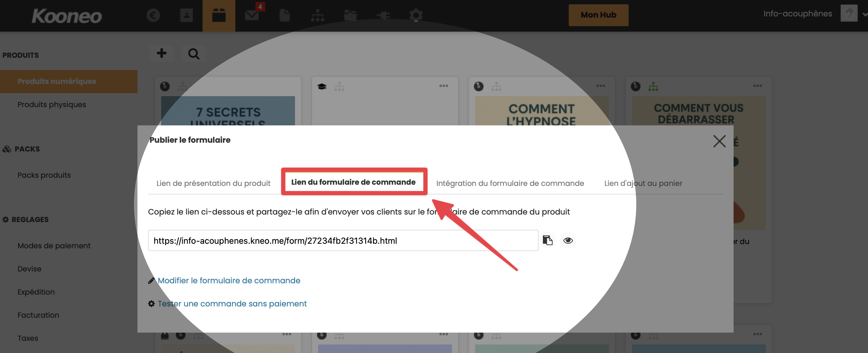This screenshot has width=868, height=353.
Task: Click Modifier le formulaire de commande link
Action: click(x=229, y=281)
